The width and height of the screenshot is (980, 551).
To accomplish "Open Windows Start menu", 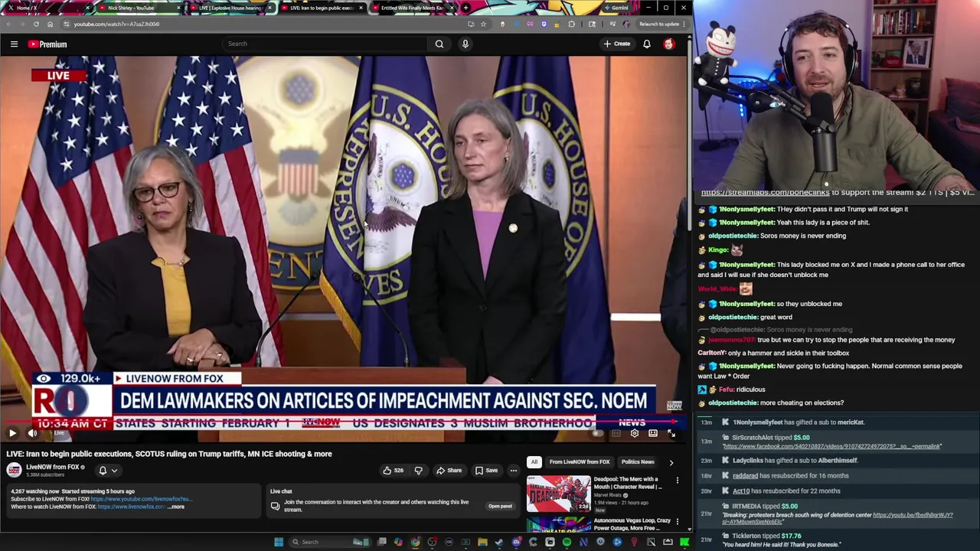I will coord(279,542).
